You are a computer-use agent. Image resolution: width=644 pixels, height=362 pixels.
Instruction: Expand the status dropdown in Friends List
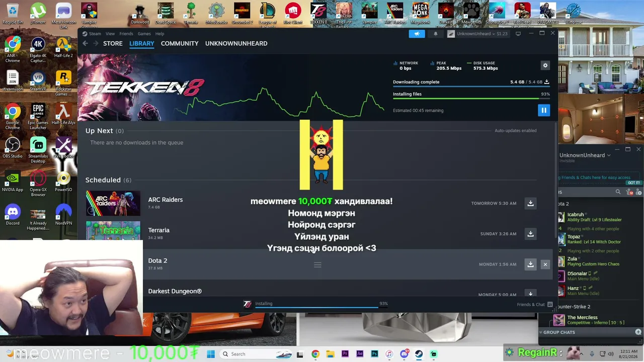(609, 155)
